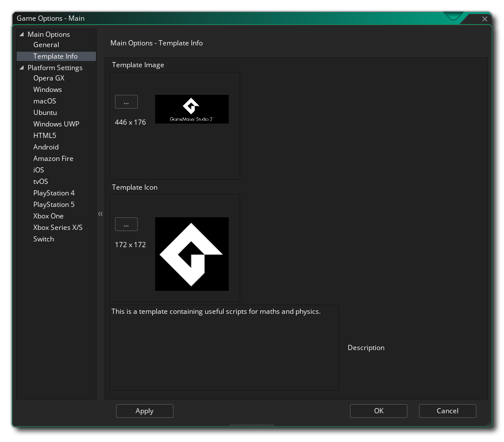The image size is (504, 442).
Task: Click the teal dock triangle in title bar
Action: point(453,16)
